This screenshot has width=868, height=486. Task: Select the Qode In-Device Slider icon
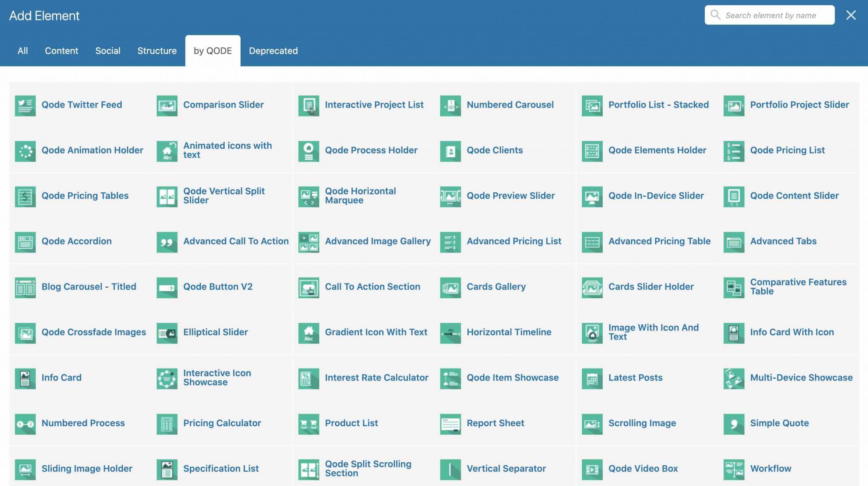tap(592, 197)
